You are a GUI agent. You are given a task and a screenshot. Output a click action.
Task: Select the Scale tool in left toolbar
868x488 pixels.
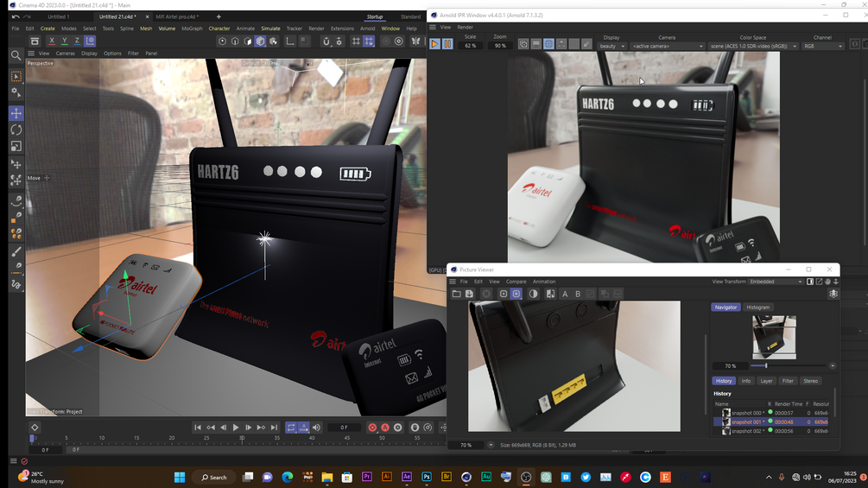[x=16, y=147]
